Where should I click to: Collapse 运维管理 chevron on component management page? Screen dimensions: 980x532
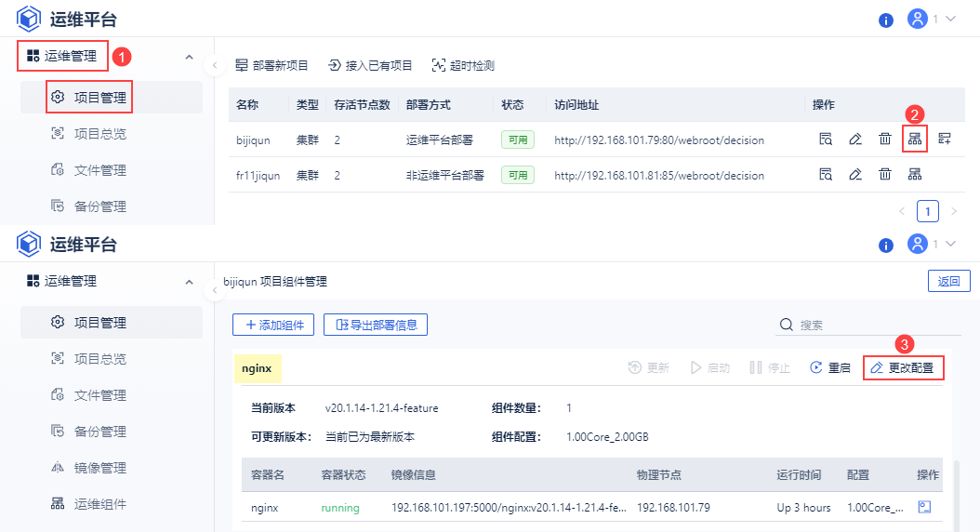click(x=190, y=282)
